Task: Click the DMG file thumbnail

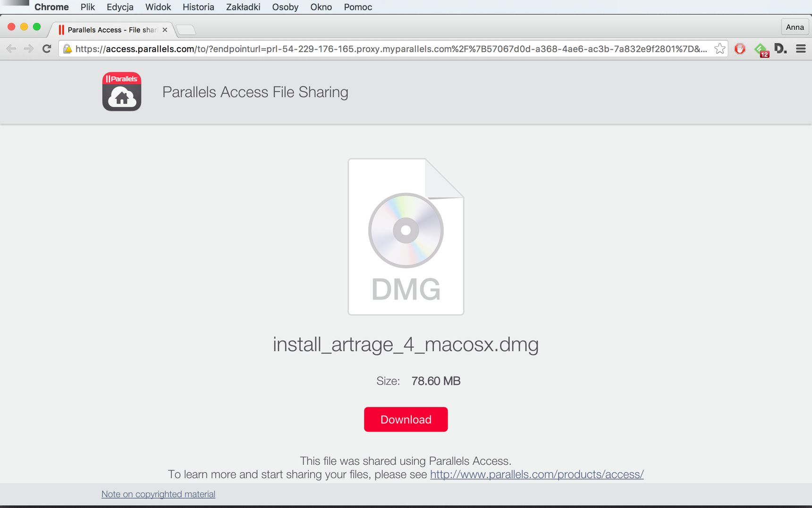Action: (x=406, y=236)
